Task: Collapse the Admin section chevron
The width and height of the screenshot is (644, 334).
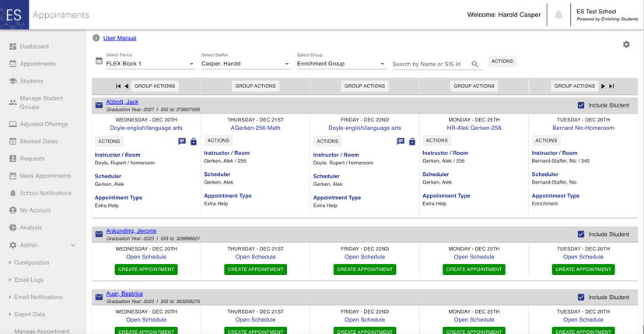Action: [72, 245]
